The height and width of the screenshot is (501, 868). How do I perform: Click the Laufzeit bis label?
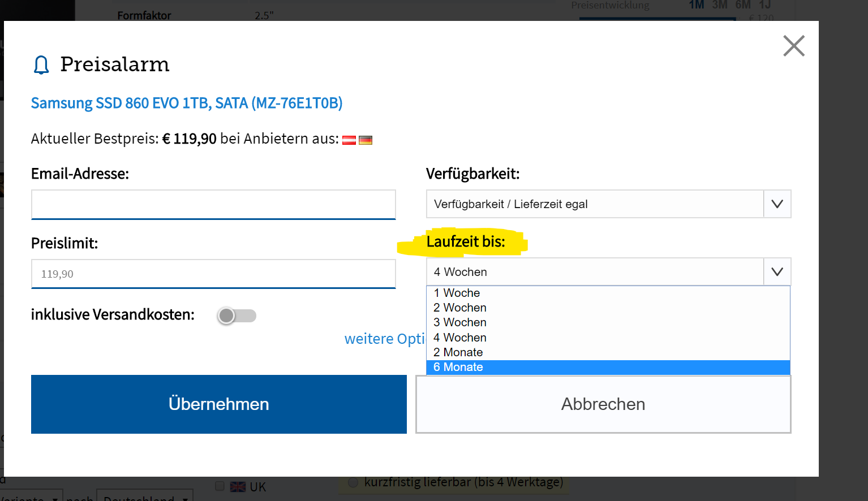466,242
